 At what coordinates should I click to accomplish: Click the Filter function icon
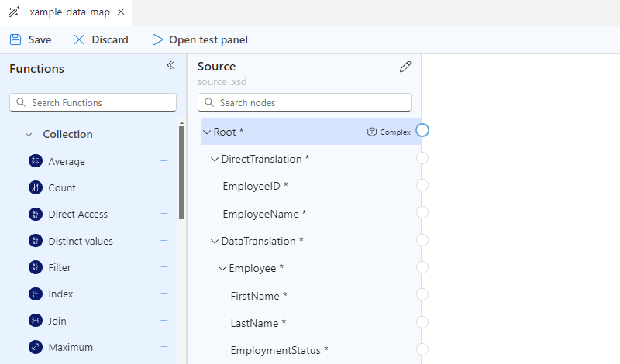36,267
